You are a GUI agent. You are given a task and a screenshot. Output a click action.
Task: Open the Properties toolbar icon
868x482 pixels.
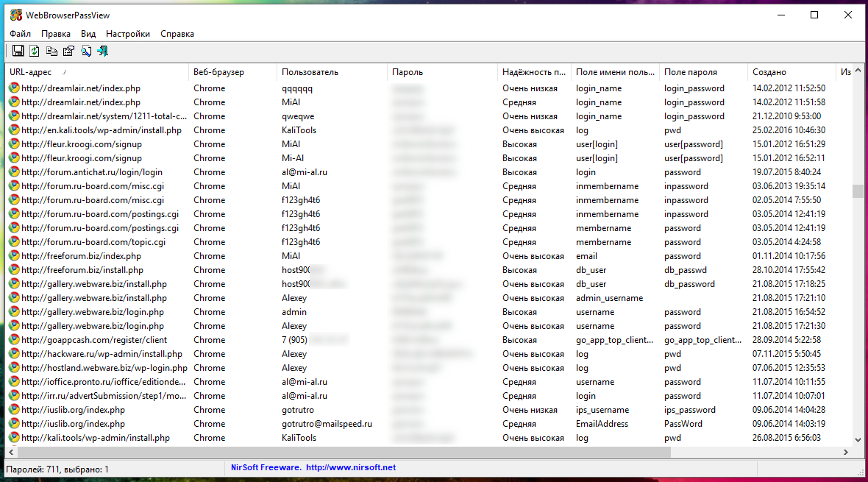click(68, 51)
